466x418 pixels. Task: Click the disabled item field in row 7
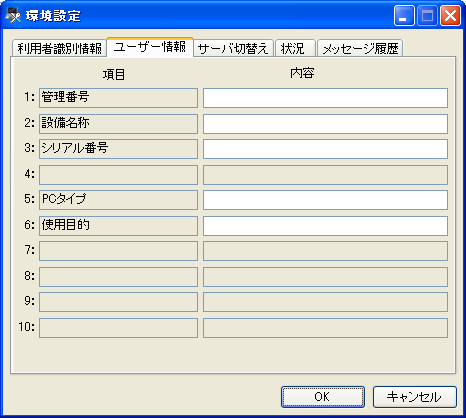click(118, 251)
